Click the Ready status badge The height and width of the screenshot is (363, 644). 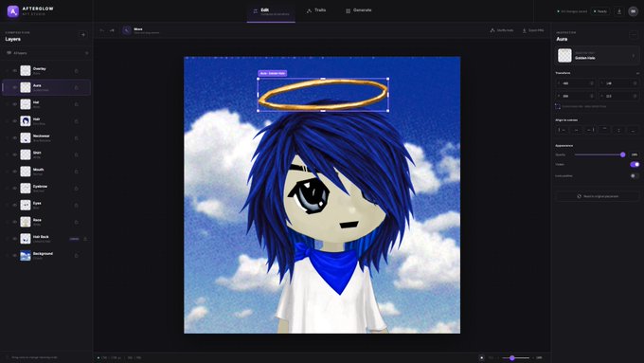coord(600,11)
